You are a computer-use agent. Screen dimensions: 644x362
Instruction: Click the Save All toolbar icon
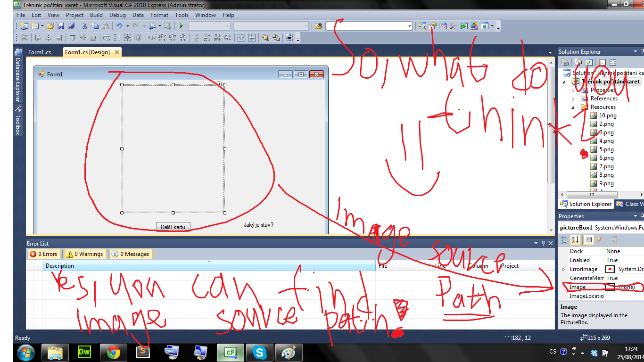tap(71, 26)
